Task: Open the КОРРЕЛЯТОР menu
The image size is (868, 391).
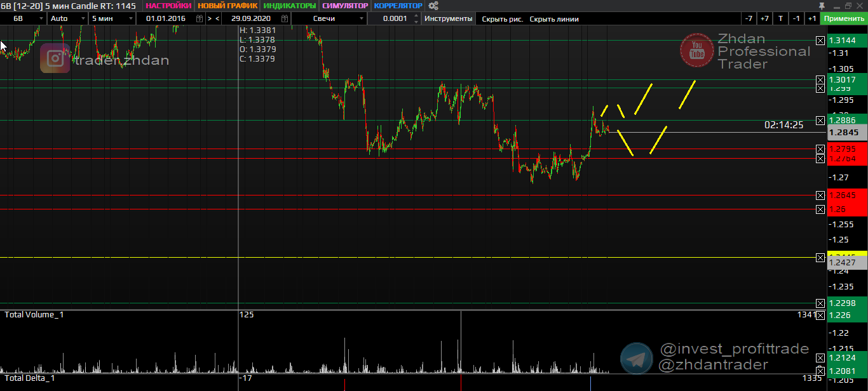Action: (398, 6)
